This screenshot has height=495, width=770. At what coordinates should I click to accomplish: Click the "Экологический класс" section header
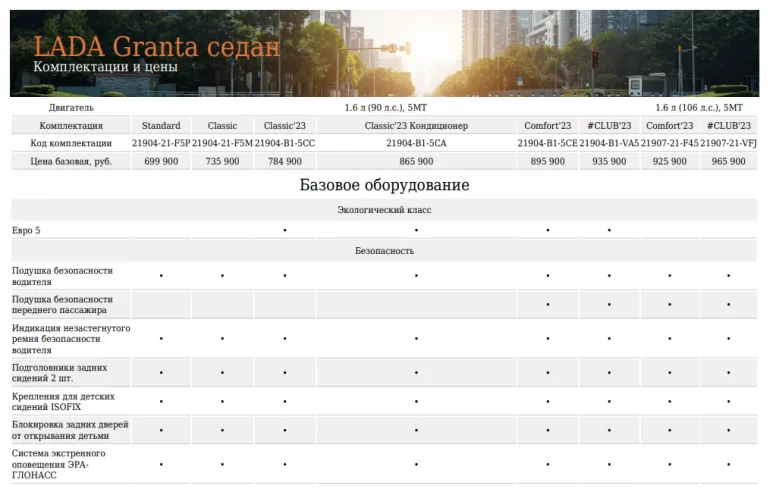(385, 210)
